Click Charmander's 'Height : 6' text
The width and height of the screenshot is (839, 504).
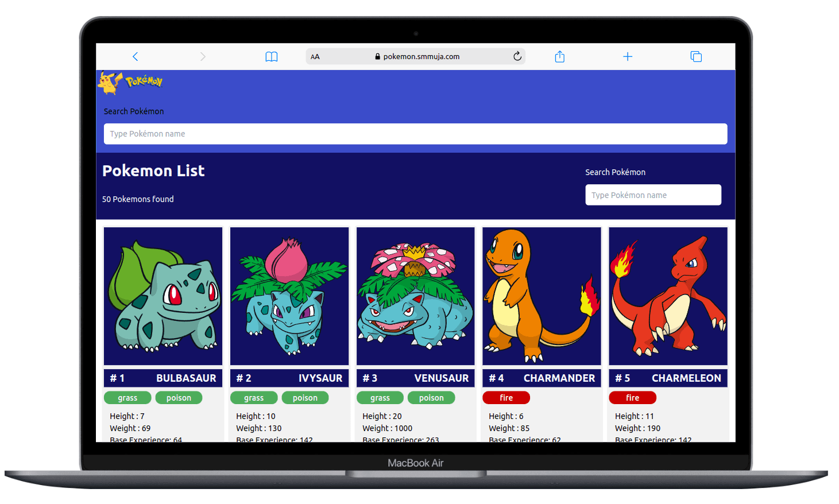pyautogui.click(x=506, y=416)
